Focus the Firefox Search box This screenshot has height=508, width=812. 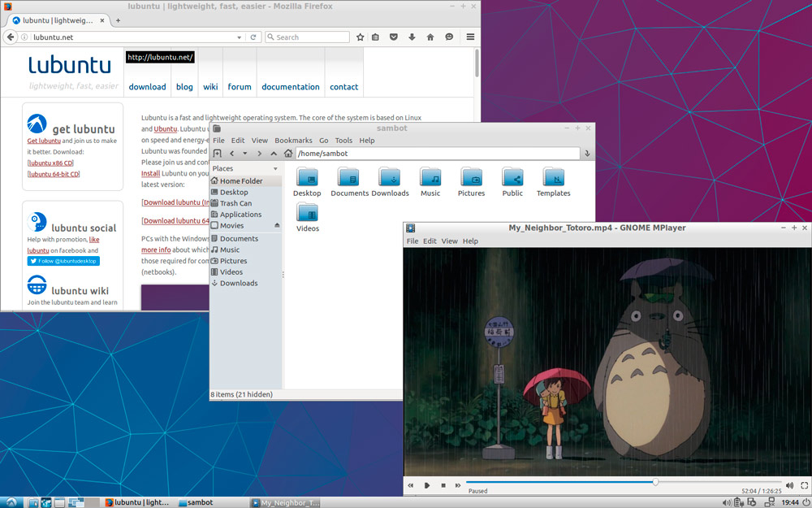click(x=307, y=37)
